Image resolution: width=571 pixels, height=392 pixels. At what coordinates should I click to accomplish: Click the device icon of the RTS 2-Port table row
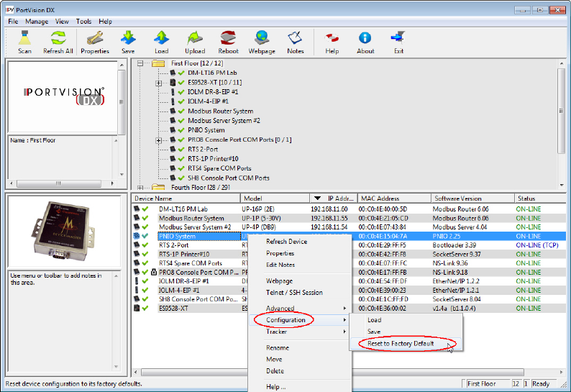137,245
